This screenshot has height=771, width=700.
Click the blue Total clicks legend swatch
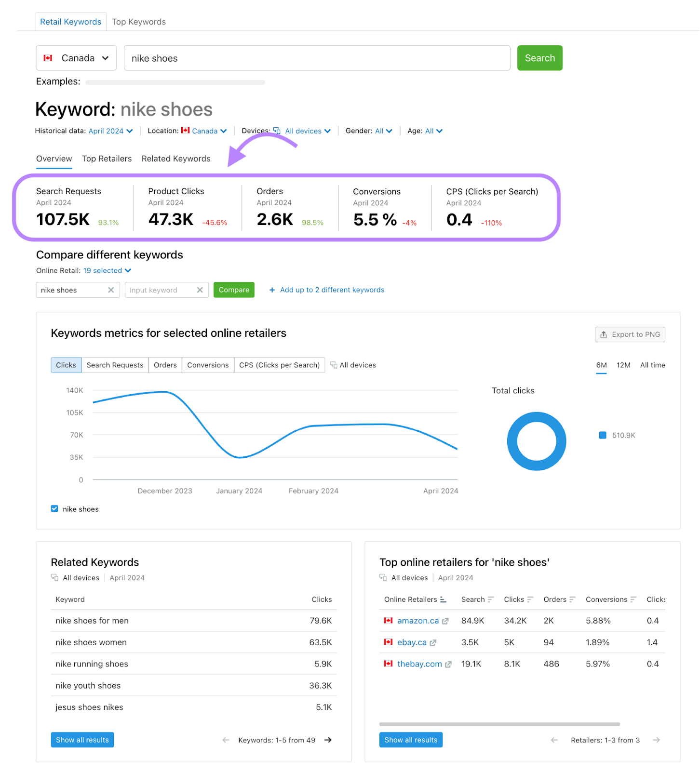point(602,435)
